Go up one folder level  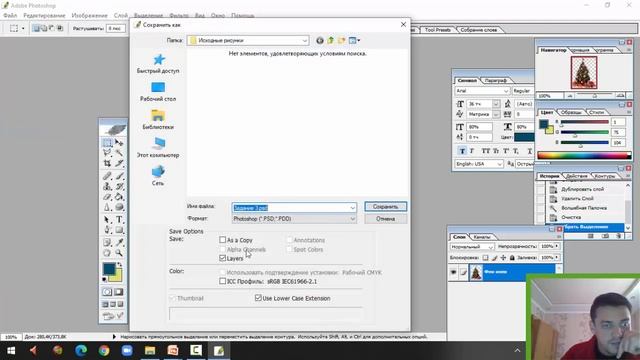[x=331, y=40]
